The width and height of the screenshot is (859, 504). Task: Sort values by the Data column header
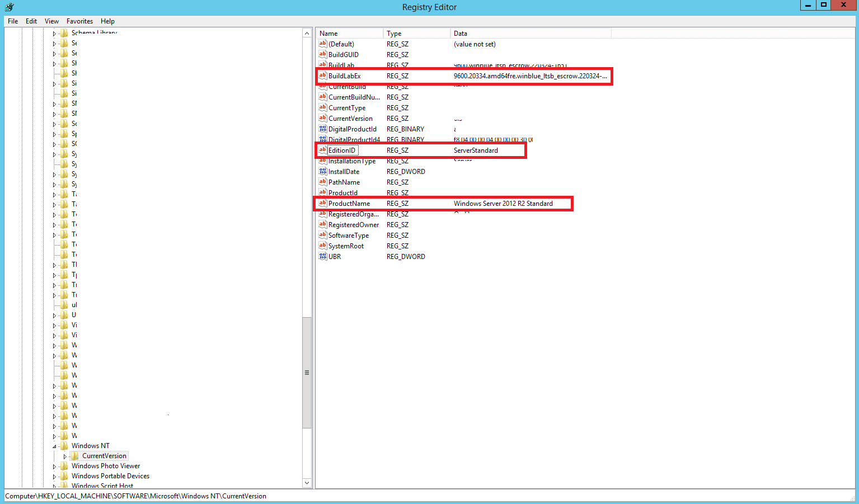[x=531, y=34]
